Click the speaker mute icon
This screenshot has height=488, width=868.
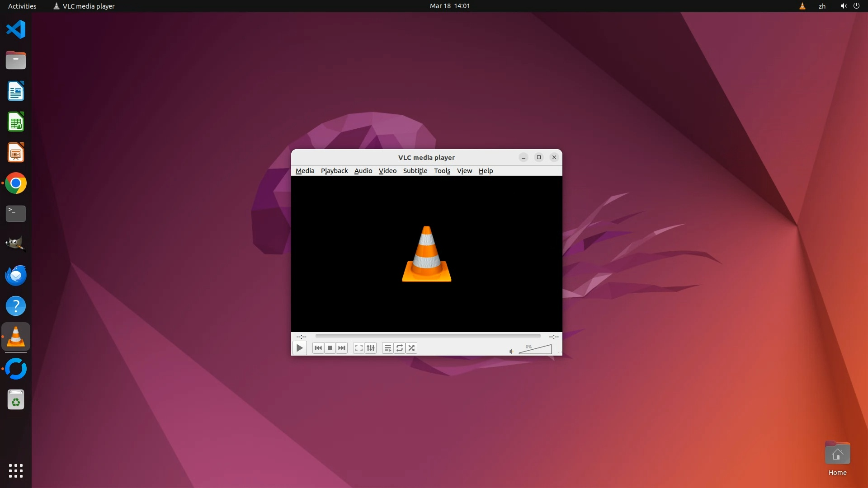(511, 352)
